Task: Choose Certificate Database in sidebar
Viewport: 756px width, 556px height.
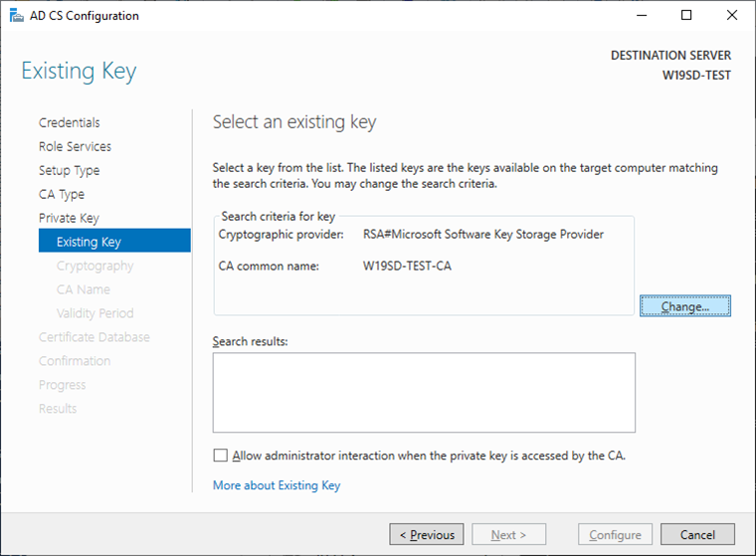Action: [94, 337]
